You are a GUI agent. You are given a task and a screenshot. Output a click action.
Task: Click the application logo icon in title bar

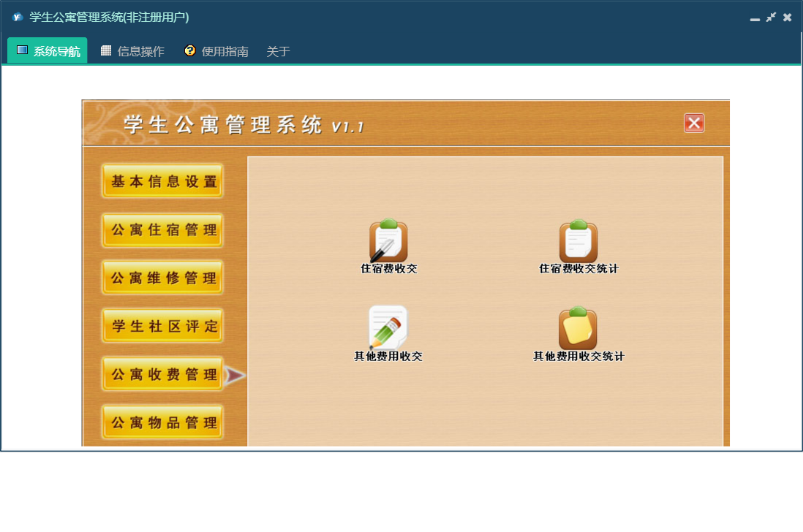pos(18,17)
